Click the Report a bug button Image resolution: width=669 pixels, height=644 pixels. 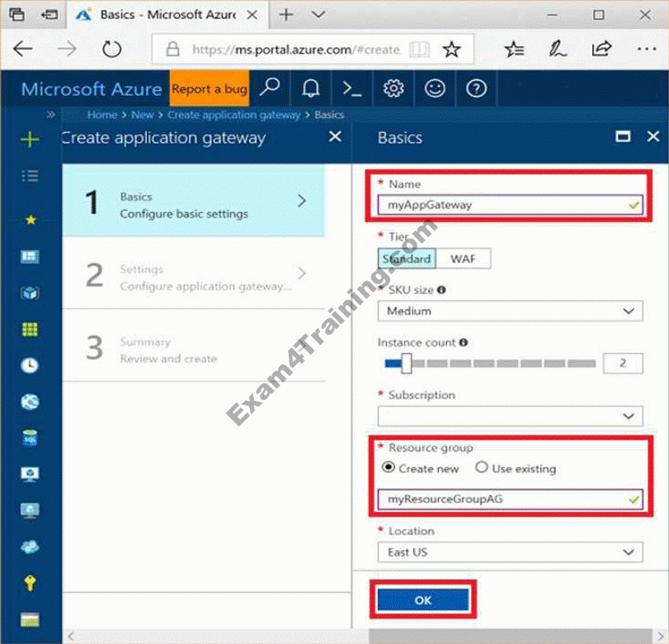pyautogui.click(x=209, y=89)
